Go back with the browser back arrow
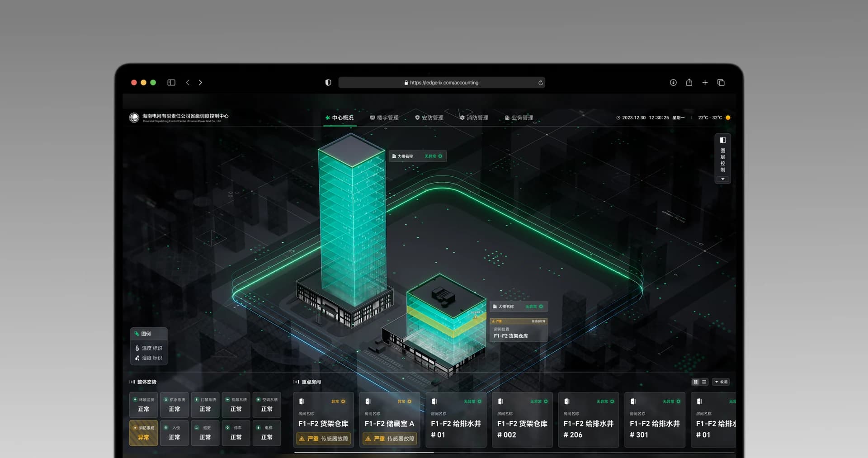Screen dimensions: 868x458 (x=188, y=82)
